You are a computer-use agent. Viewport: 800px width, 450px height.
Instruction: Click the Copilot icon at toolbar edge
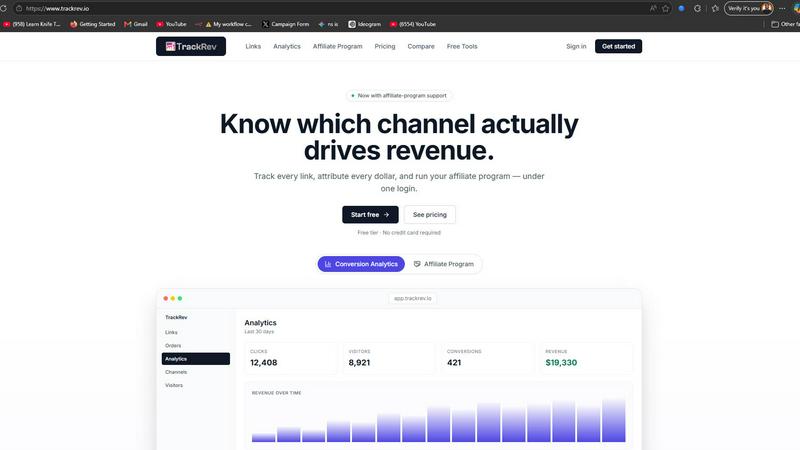point(797,8)
